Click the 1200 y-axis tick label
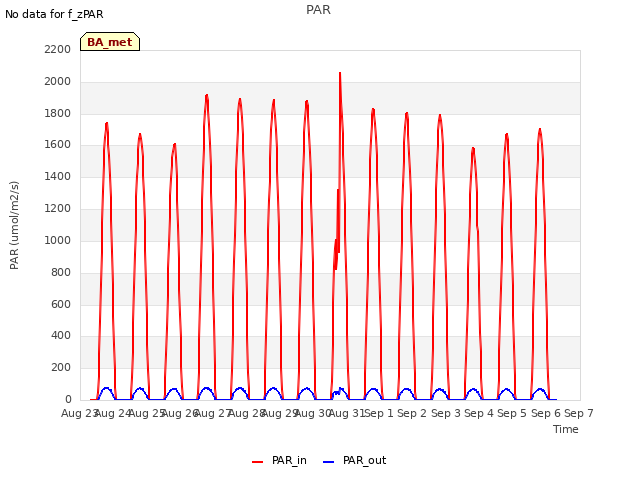Viewport: 640px width, 480px height. coord(58,209)
